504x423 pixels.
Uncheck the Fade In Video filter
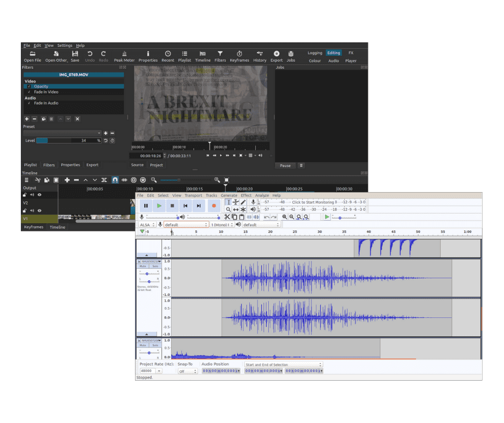point(29,92)
